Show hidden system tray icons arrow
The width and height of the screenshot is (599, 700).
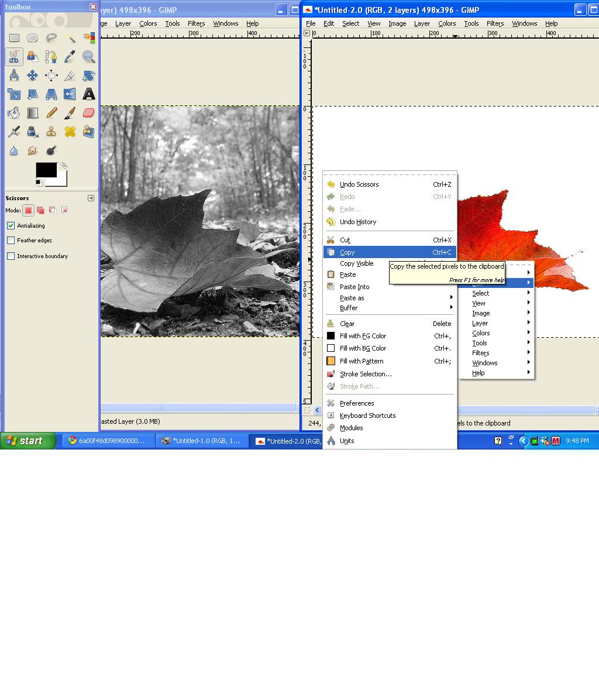click(x=523, y=441)
